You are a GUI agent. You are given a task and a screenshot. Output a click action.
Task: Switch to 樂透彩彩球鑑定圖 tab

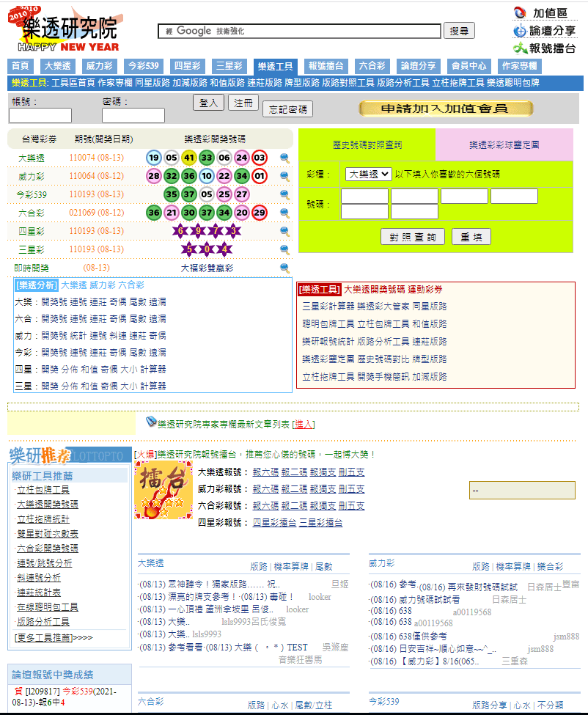(x=504, y=145)
